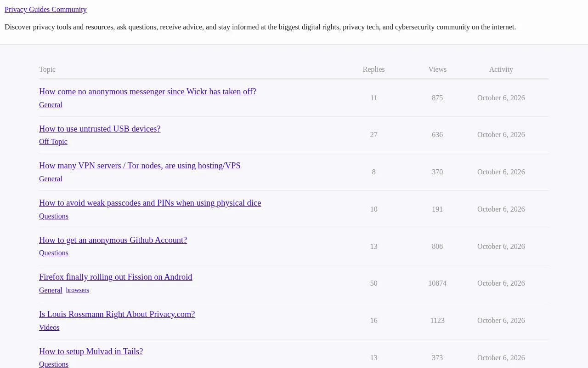
Task: Select the Activity column header
Action: [501, 69]
